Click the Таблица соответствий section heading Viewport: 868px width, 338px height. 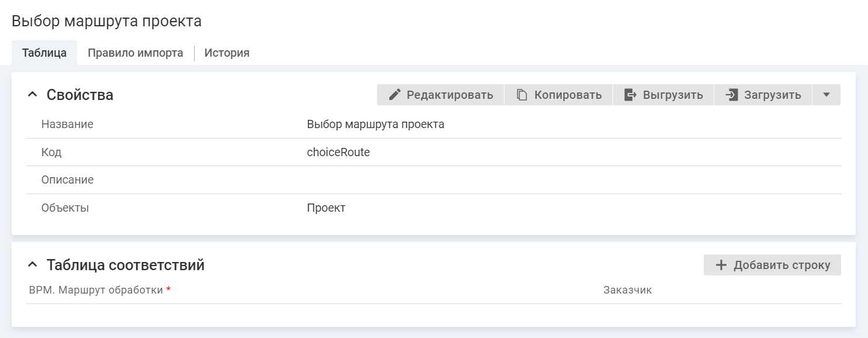pyautogui.click(x=126, y=265)
